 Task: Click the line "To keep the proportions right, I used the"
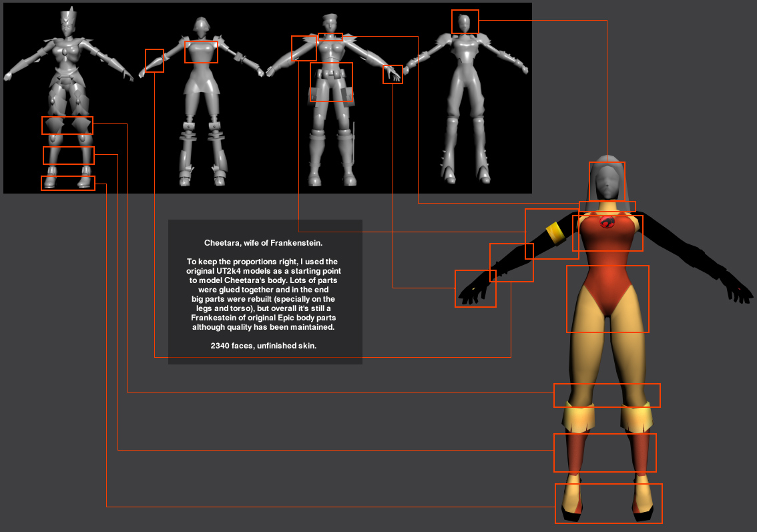tap(262, 262)
